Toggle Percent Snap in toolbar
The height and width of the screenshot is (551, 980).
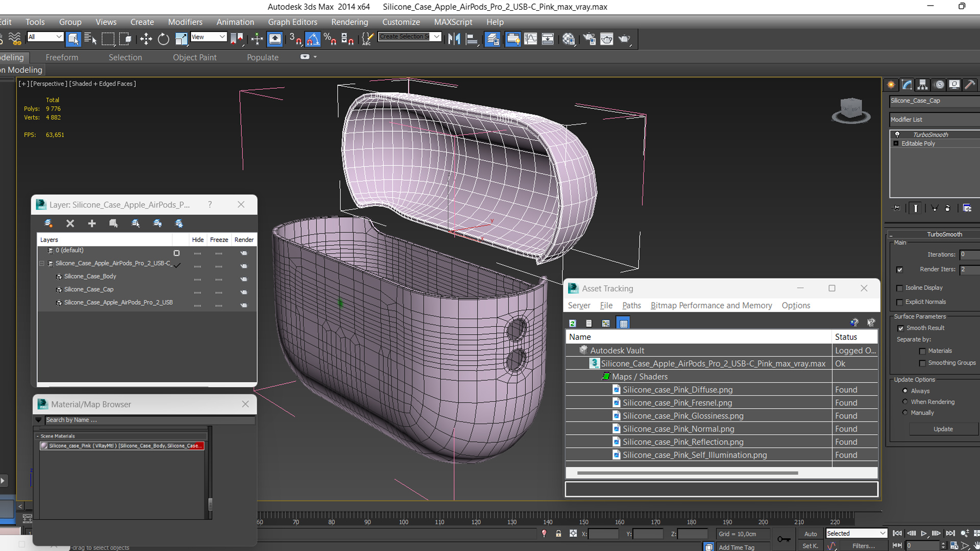330,39
